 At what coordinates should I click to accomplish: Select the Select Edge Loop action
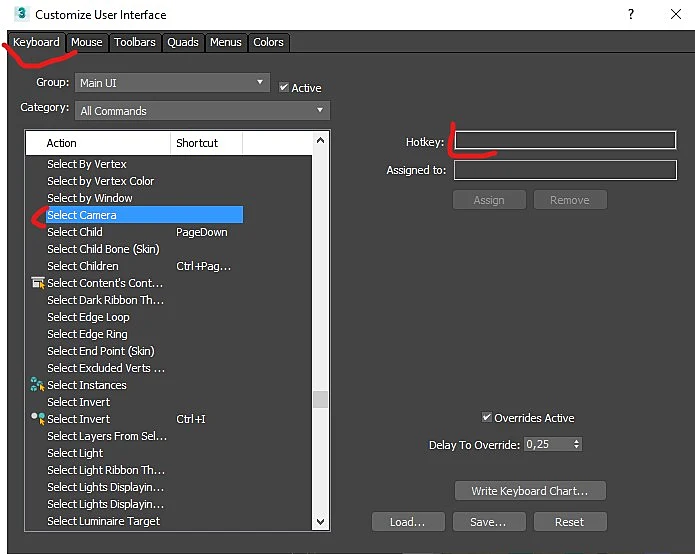coord(88,317)
